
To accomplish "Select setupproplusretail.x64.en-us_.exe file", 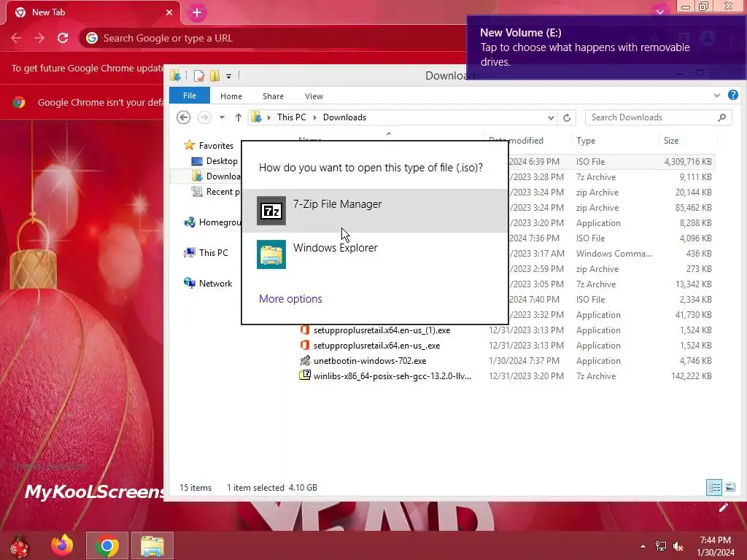I will 376,345.
